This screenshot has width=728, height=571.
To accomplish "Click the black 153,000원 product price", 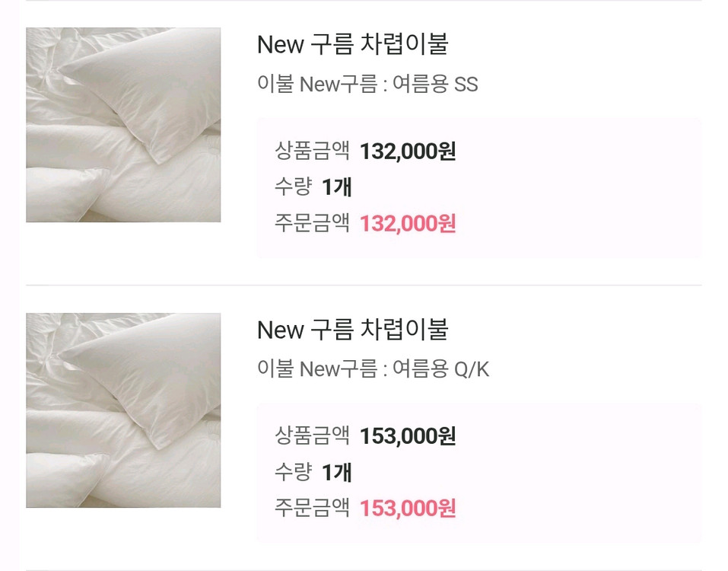I will coord(408,436).
